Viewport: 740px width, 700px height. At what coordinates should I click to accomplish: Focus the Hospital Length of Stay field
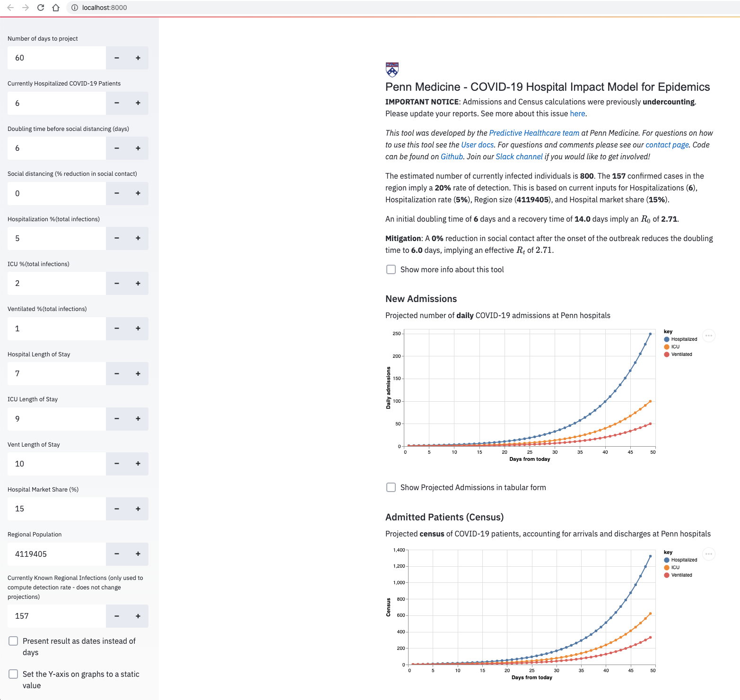coord(57,373)
